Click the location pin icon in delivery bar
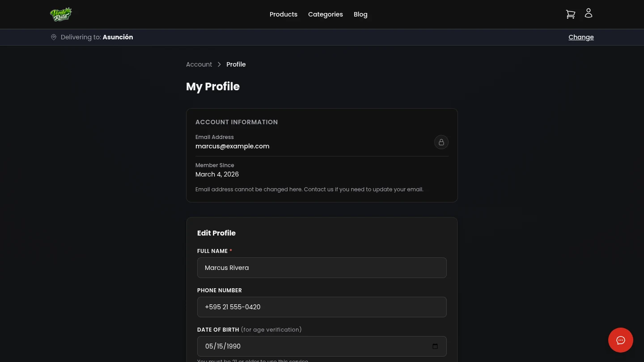The height and width of the screenshot is (362, 644). pos(54,37)
